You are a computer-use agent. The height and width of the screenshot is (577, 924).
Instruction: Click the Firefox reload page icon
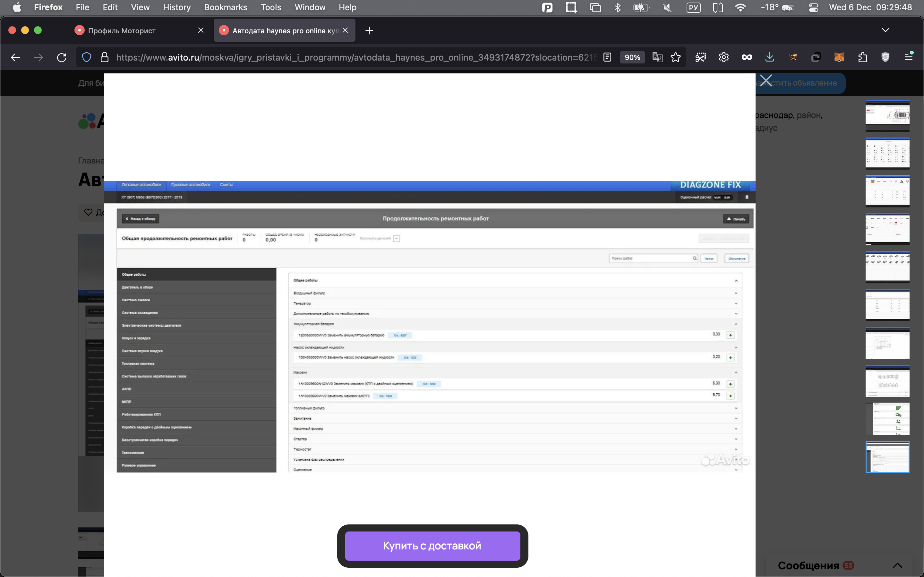click(x=62, y=57)
